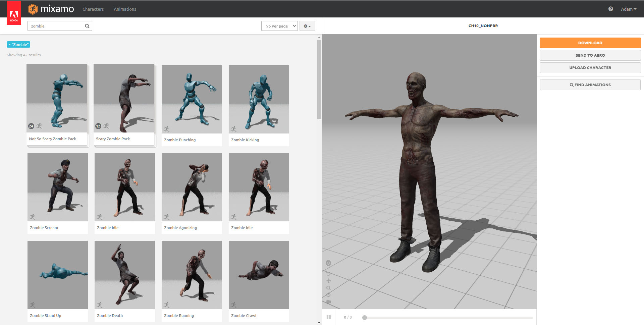Click the Mixamo logo icon in the top bar
644x325 pixels.
point(33,9)
